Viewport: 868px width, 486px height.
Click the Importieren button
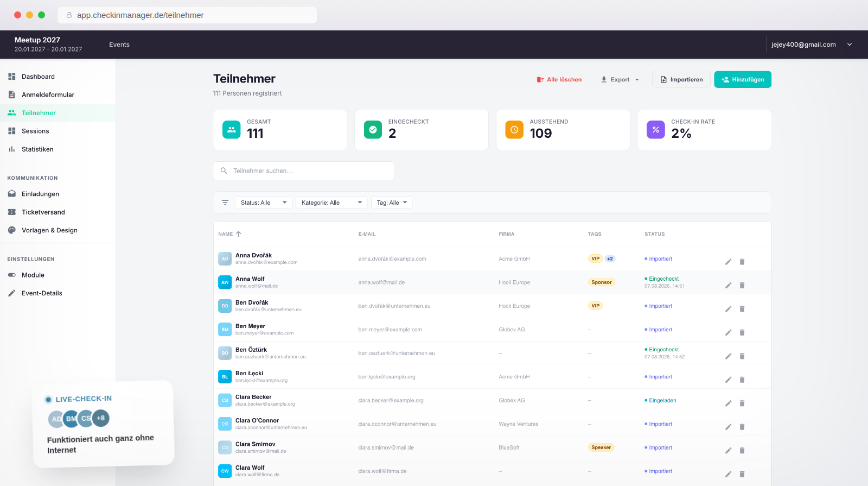coord(681,80)
